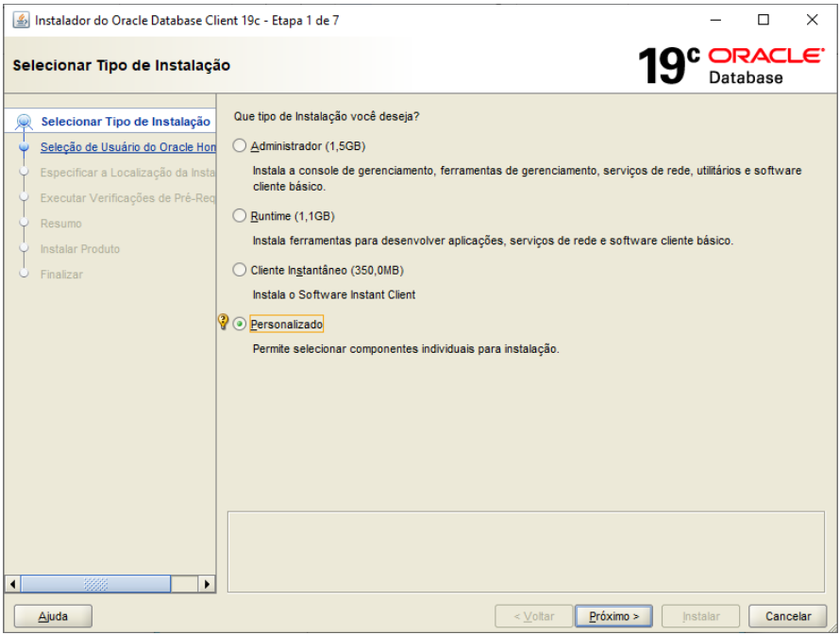
Task: Click the Instalar Produto step in sidebar
Action: tap(80, 249)
